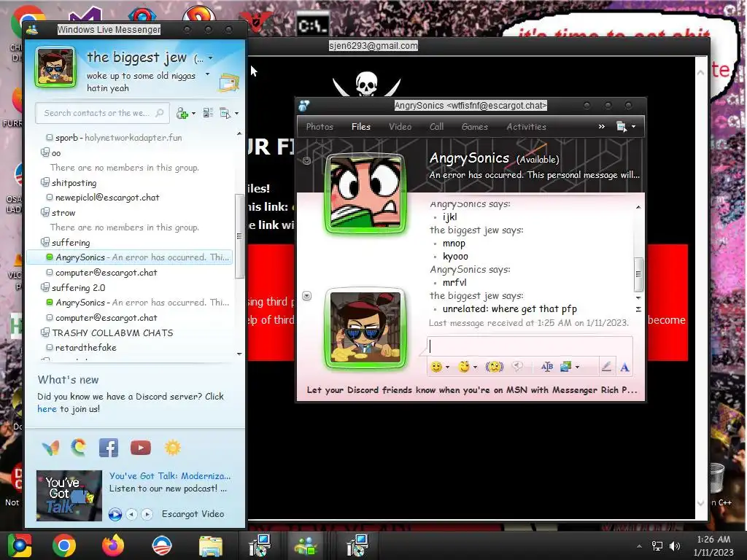Click the network tray icon

[x=657, y=546]
